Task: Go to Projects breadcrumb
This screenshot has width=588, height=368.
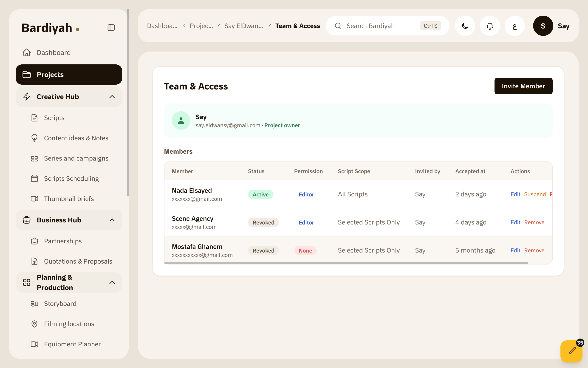Action: tap(201, 26)
